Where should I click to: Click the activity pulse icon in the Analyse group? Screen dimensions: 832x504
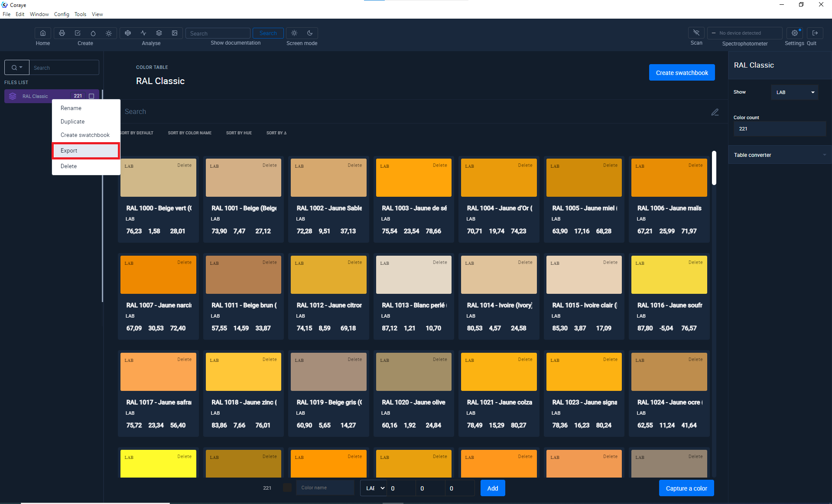point(143,33)
